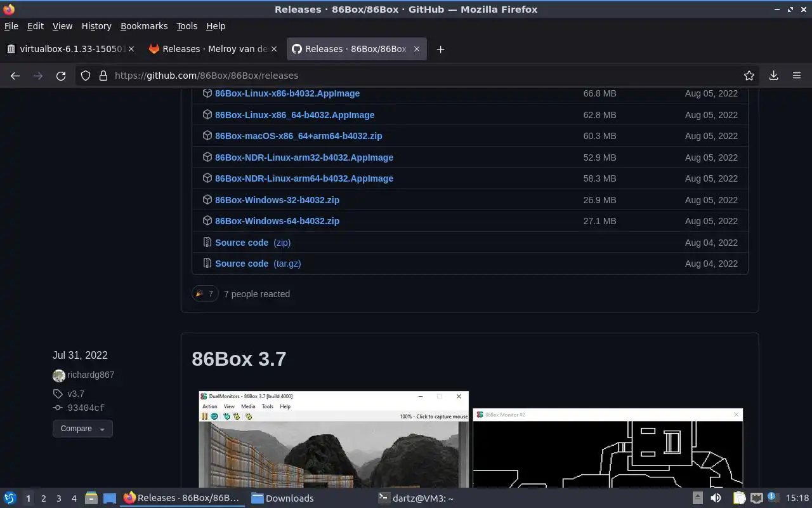The image size is (812, 508).
Task: Download 86Box-Linux-x86_64-b4032.AppImage
Action: (295, 115)
